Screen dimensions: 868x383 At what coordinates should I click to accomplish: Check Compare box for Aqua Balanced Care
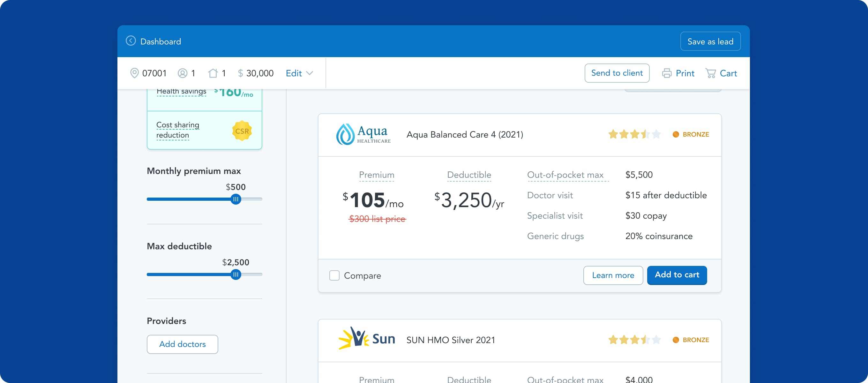334,275
